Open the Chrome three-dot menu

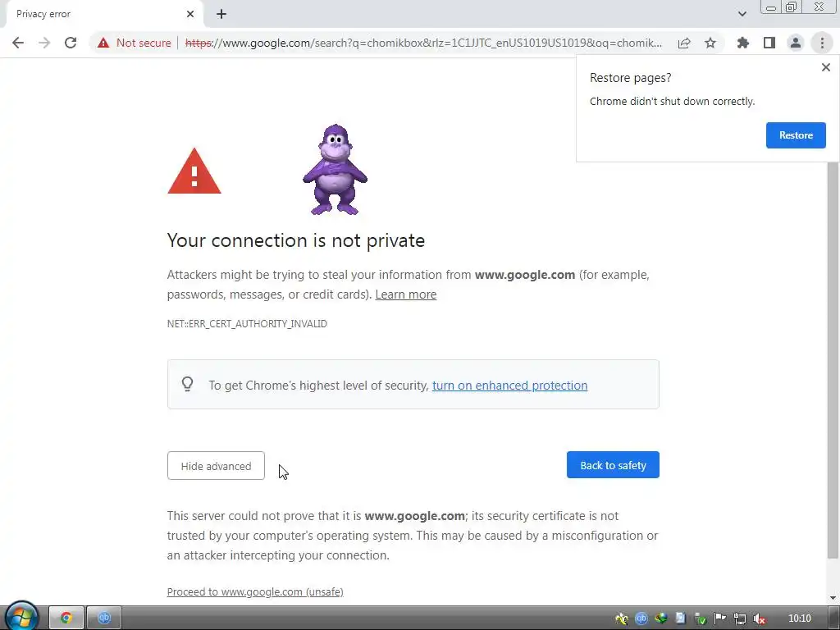pyautogui.click(x=822, y=43)
